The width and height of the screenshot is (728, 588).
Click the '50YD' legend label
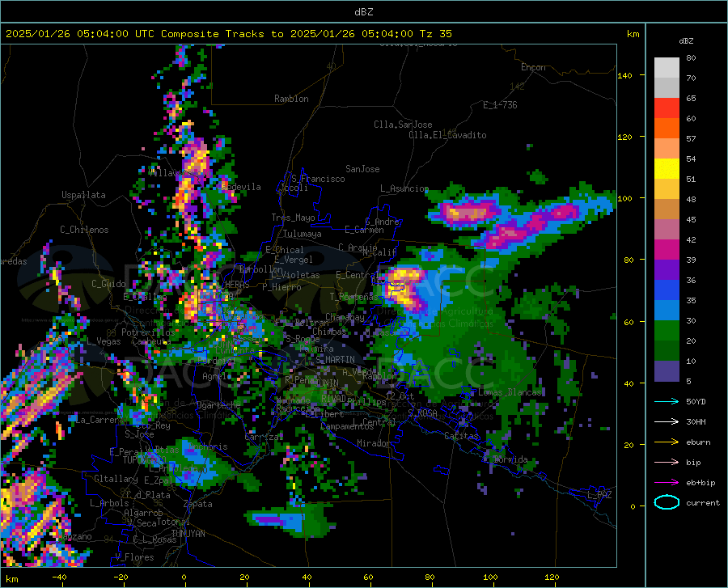coord(696,401)
